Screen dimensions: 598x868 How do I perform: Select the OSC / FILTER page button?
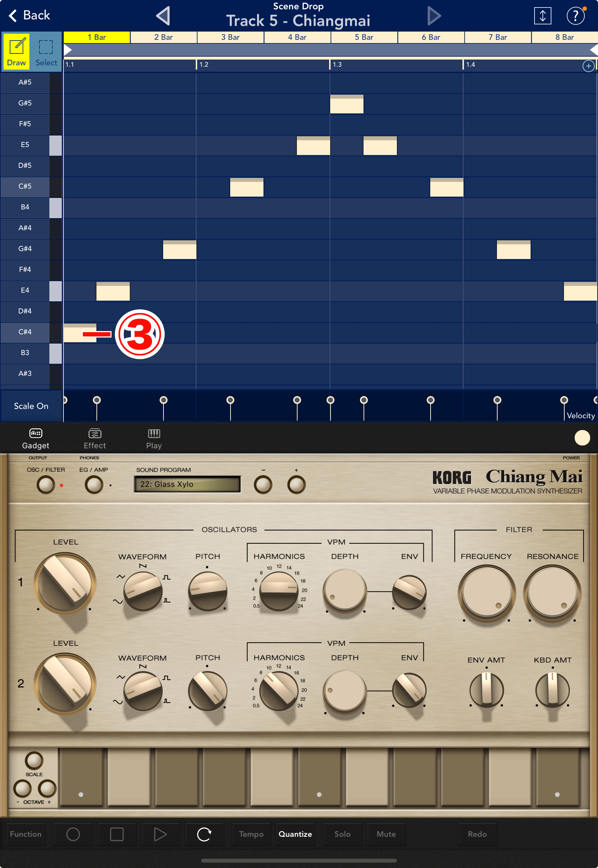coord(46,485)
